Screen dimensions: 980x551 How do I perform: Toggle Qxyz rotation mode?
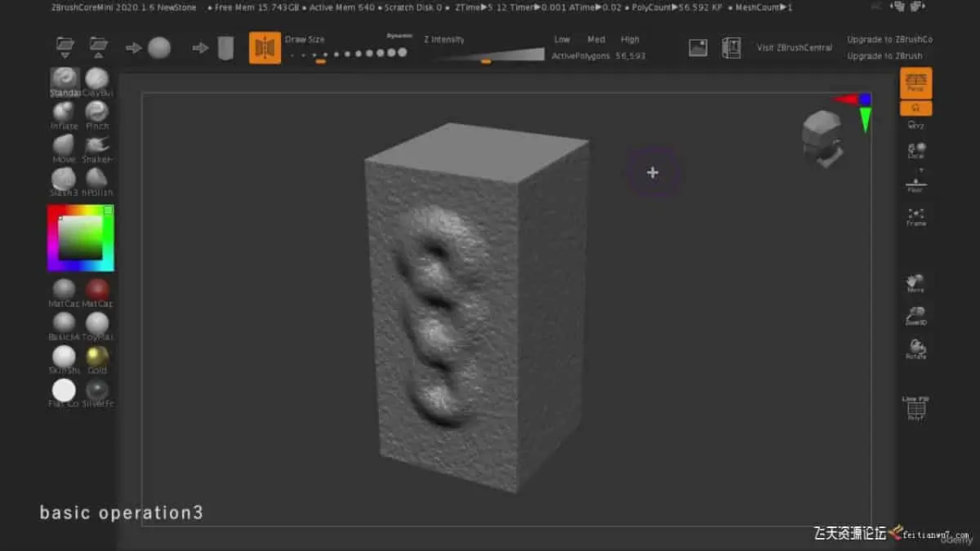(916, 126)
